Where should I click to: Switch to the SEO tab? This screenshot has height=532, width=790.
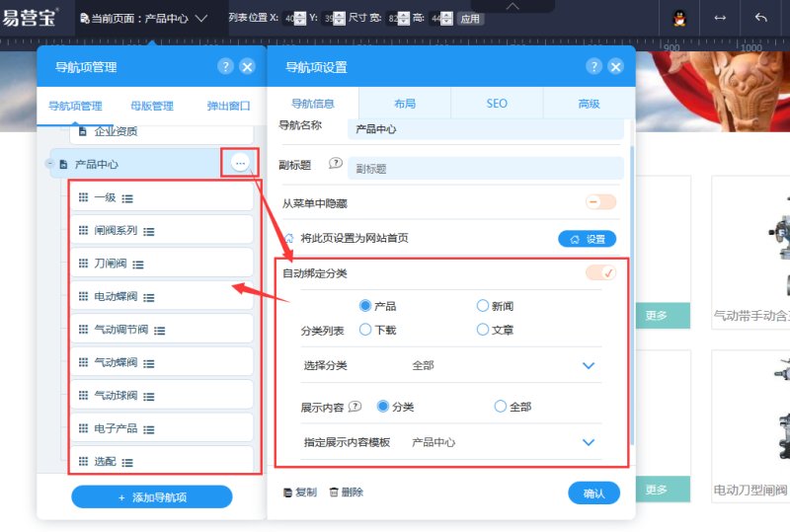point(497,104)
